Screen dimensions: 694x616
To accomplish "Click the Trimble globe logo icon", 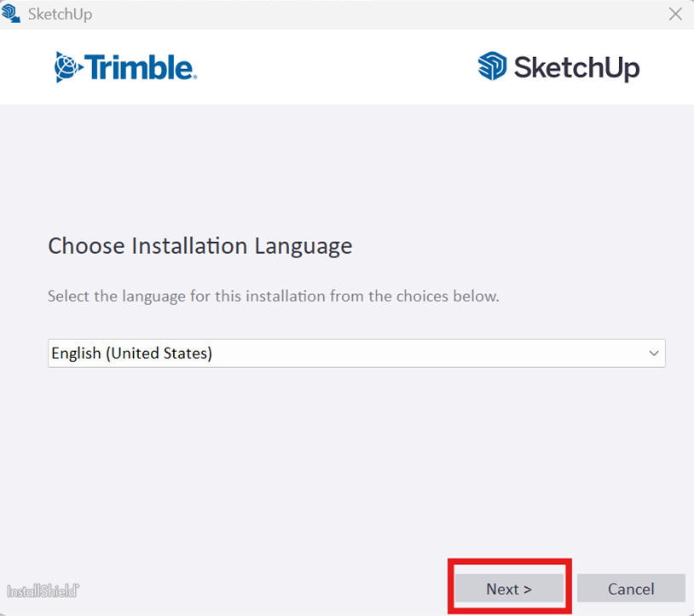I will click(68, 66).
